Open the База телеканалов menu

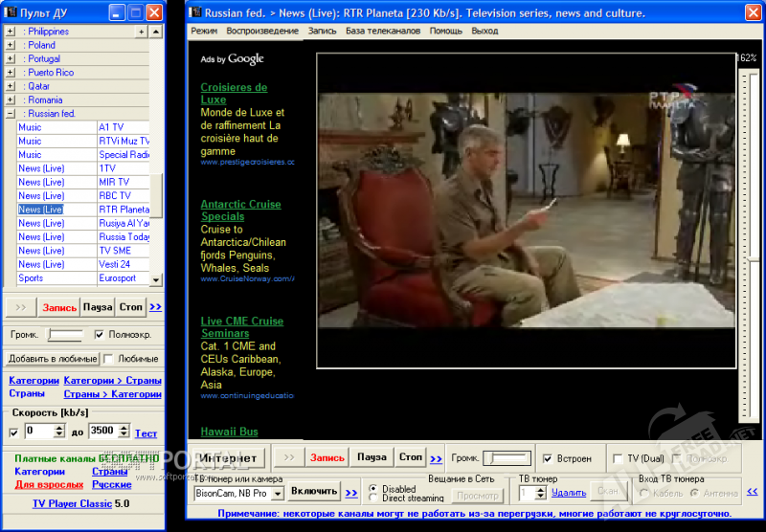[x=383, y=31]
